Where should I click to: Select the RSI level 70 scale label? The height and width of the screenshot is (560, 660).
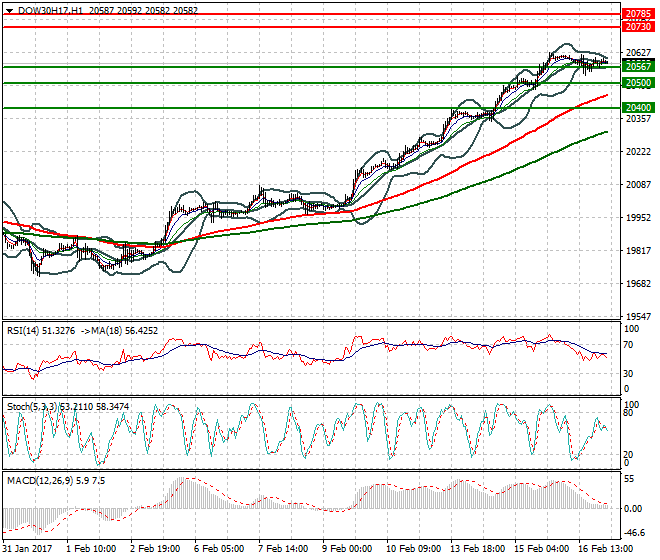tap(628, 345)
